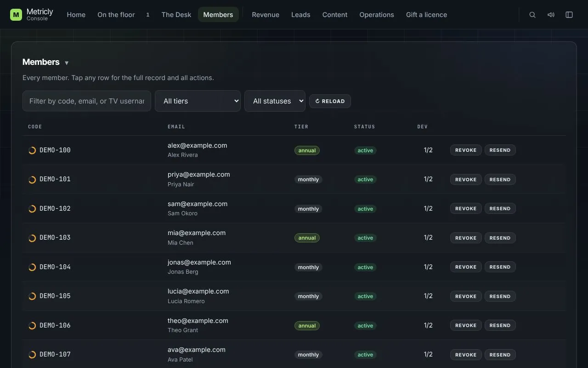
Task: Select the Members tab
Action: 218,15
